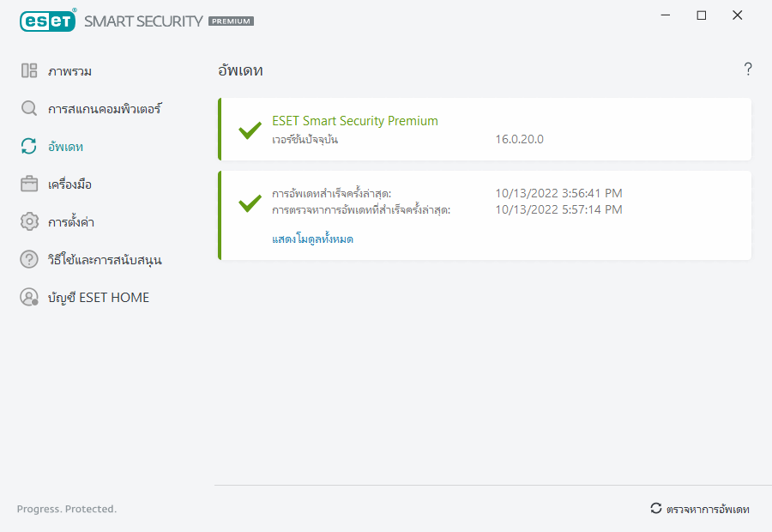This screenshot has width=772, height=532.
Task: Open the ภาพรวม overview icon
Action: [29, 71]
